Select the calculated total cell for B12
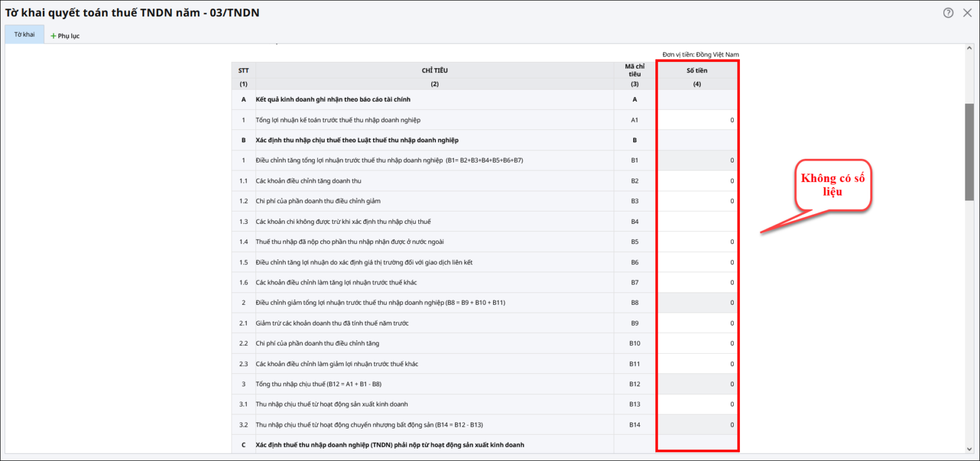The height and width of the screenshot is (461, 980). point(697,384)
